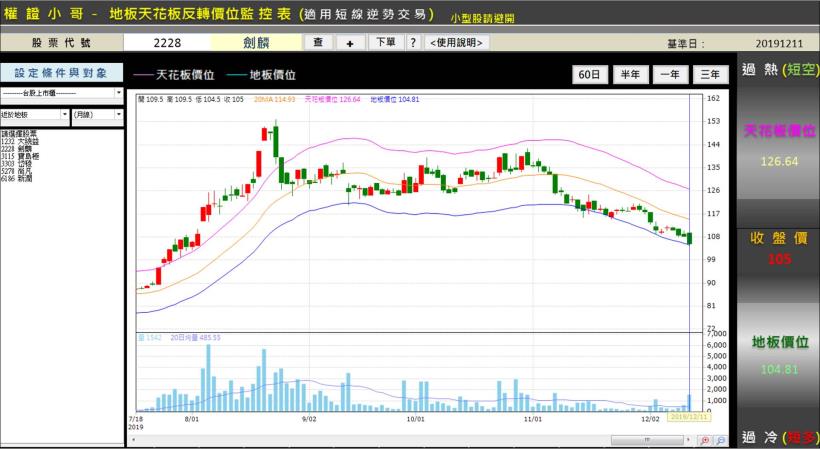Click the scrollbar left arrow under chart

click(x=134, y=440)
